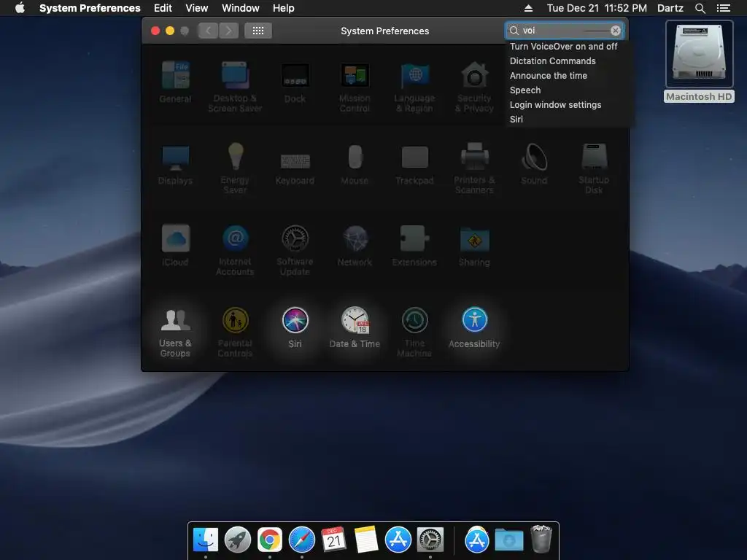
Task: Open the Sound preferences pane
Action: pos(534,164)
